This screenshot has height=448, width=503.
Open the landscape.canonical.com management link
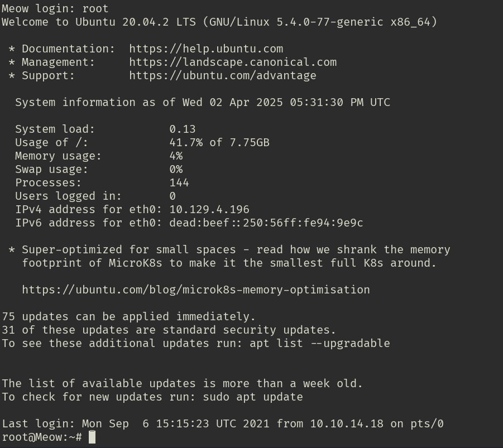[x=233, y=62]
